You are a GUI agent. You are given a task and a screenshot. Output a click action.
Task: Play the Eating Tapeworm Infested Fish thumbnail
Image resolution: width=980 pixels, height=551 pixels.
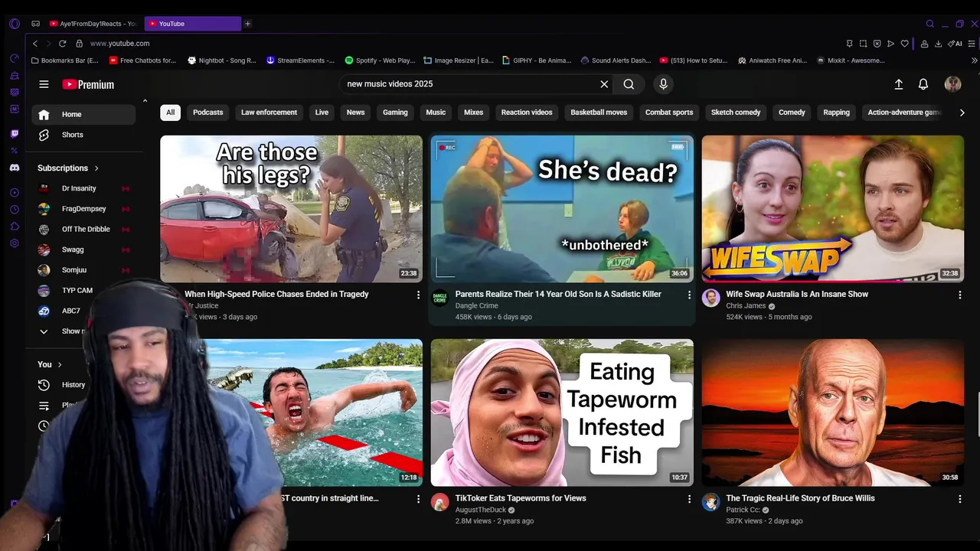562,412
